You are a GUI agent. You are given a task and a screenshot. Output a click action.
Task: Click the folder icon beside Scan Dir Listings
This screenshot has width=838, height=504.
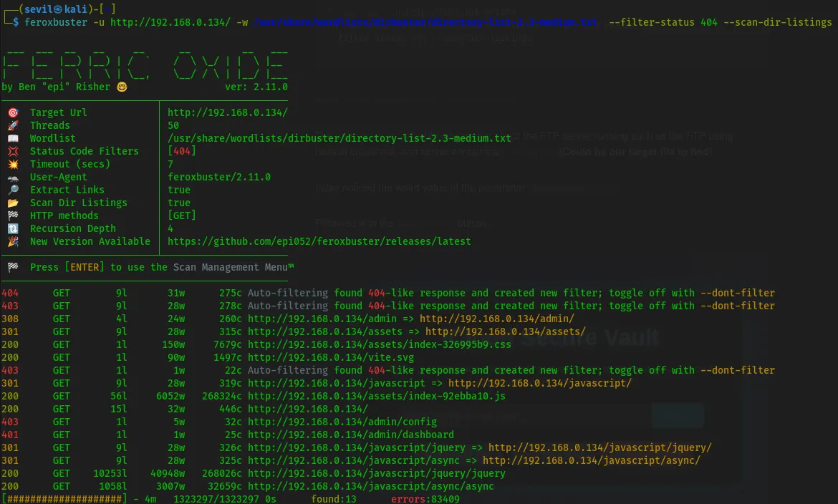pos(12,203)
